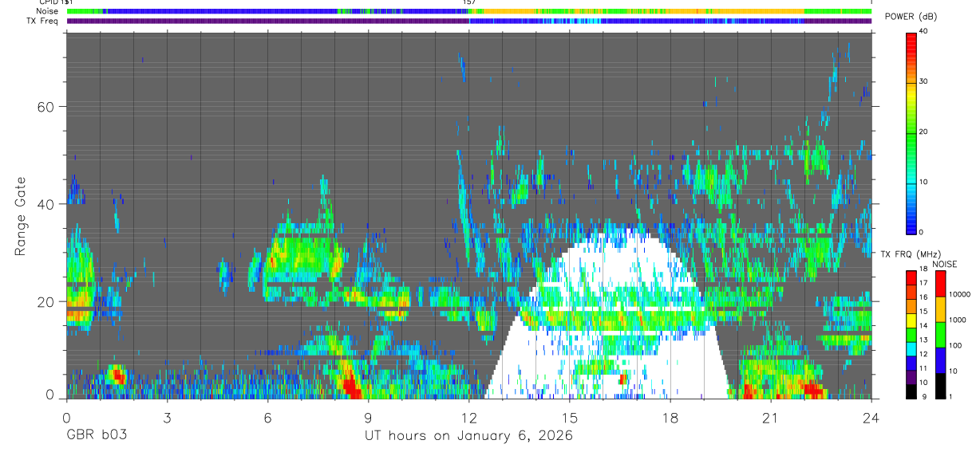
Task: Click the 15 tick label on the UT hours axis
Action: pyautogui.click(x=570, y=418)
